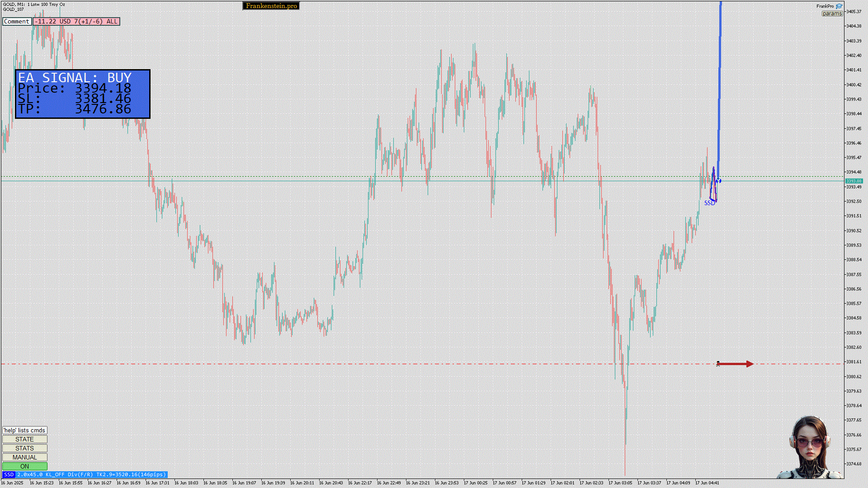The height and width of the screenshot is (488, 868).
Task: Click the blue buy entry marker
Action: coord(719,181)
